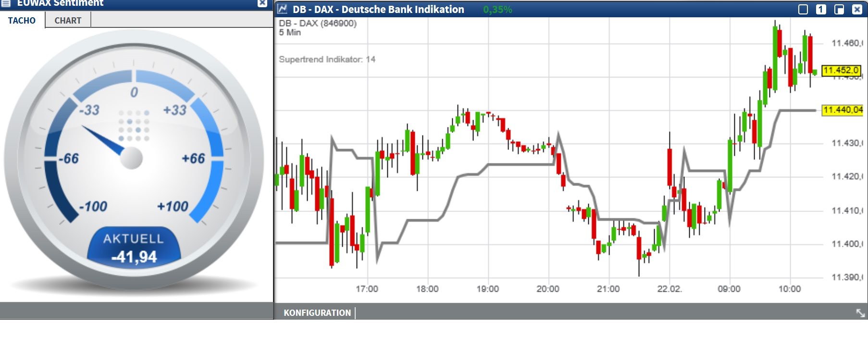868x337 pixels.
Task: Click the 17:00 time axis label
Action: click(x=367, y=289)
